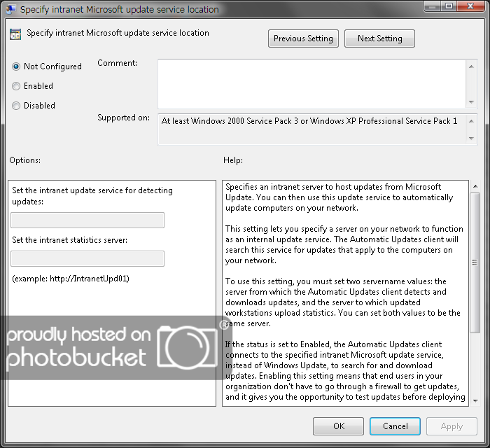Click the Help: label
The width and height of the screenshot is (490, 448).
(x=233, y=160)
